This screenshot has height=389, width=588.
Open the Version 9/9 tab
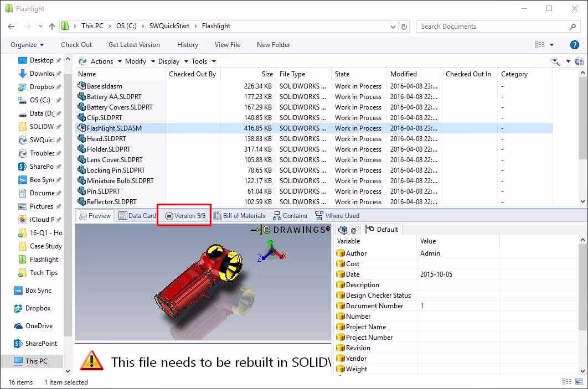pos(185,216)
